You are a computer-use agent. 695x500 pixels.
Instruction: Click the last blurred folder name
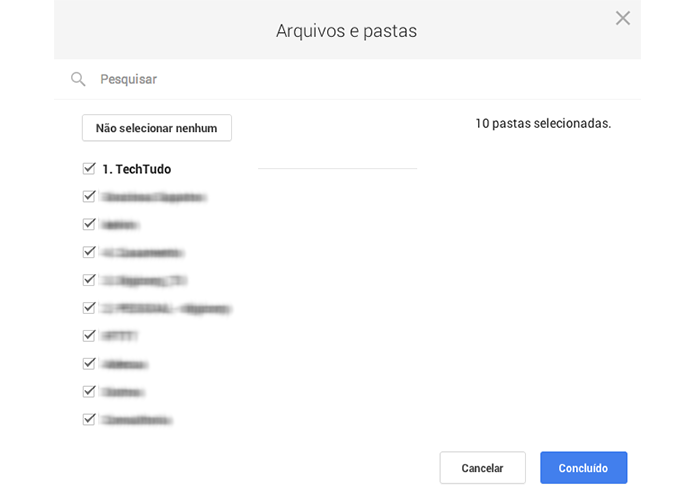pyautogui.click(x=137, y=420)
